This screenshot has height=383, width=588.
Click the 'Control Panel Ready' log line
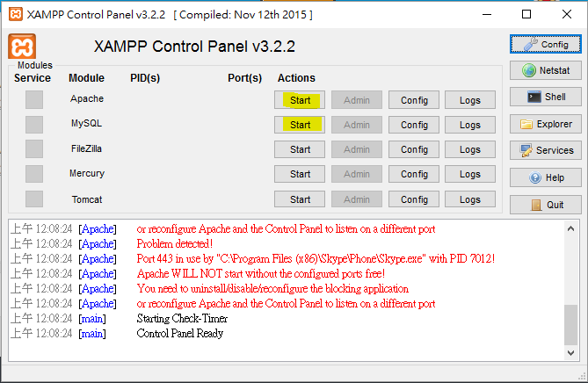click(x=180, y=334)
